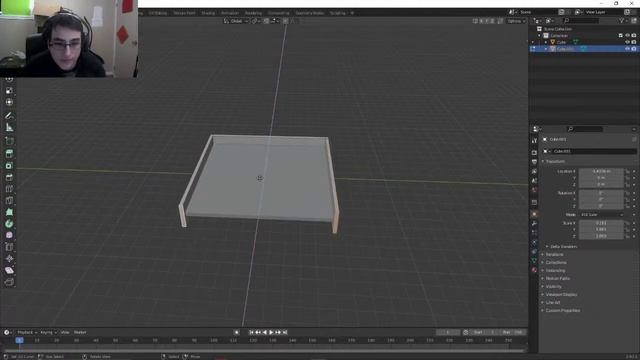Toggle snapping magnet in viewport header

266,21
